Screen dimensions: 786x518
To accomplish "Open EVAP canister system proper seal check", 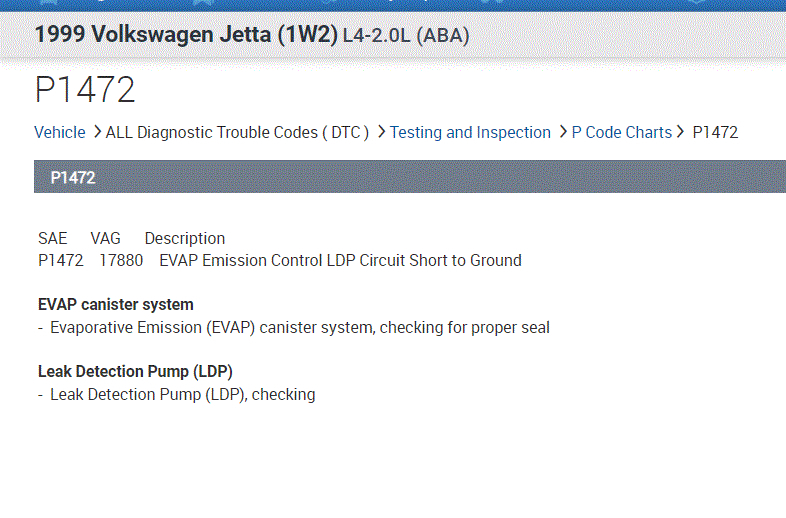I will click(x=300, y=327).
